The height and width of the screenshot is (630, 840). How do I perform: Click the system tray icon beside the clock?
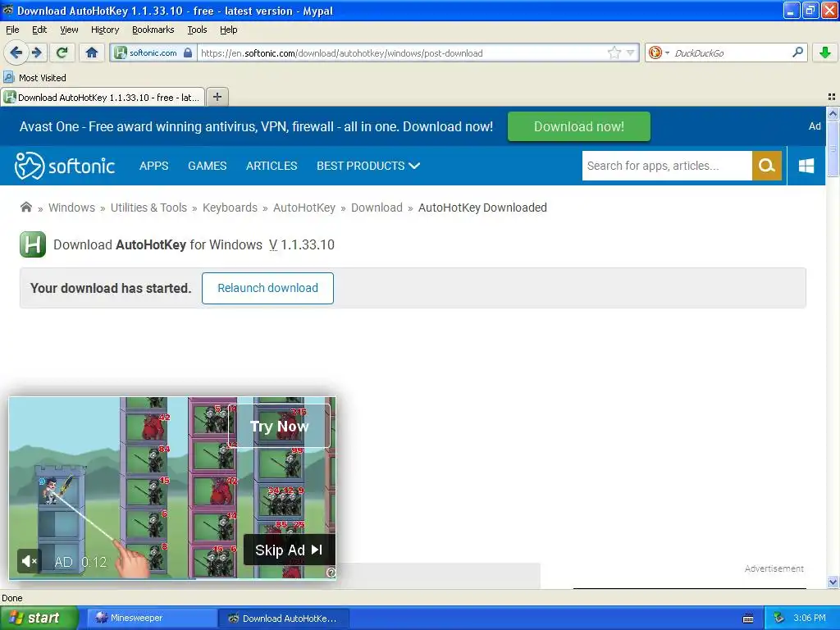click(x=778, y=619)
